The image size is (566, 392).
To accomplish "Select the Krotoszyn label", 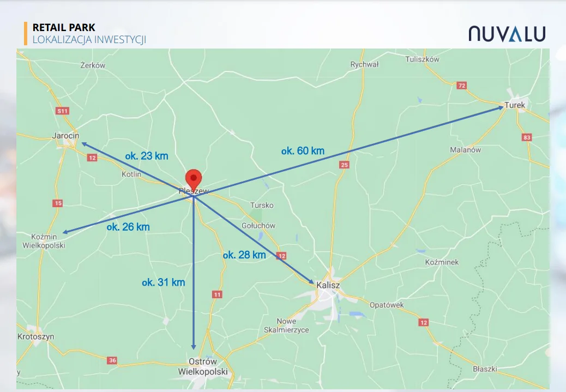I will [36, 336].
